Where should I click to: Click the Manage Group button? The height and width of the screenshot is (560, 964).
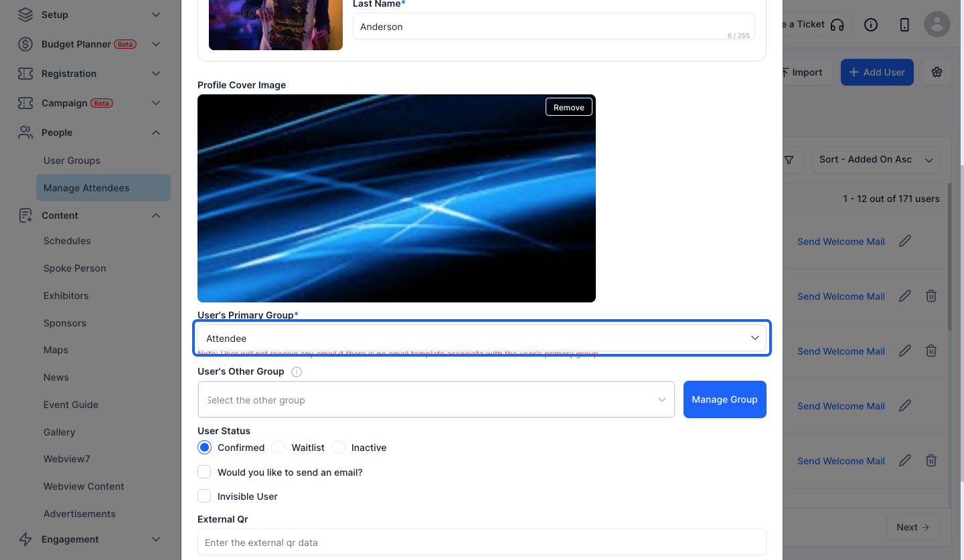(725, 399)
